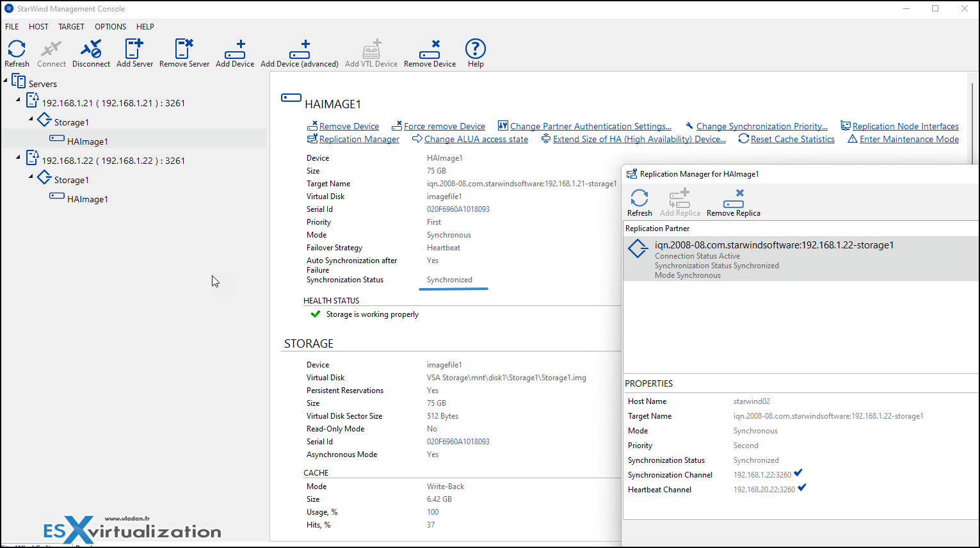Open the HOST menu
The width and height of the screenshot is (980, 548).
click(38, 27)
